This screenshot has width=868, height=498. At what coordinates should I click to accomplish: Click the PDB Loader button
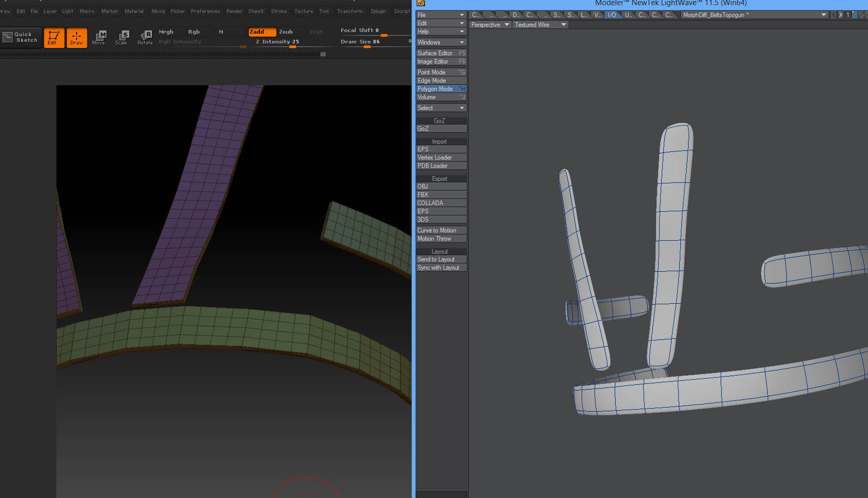[441, 166]
